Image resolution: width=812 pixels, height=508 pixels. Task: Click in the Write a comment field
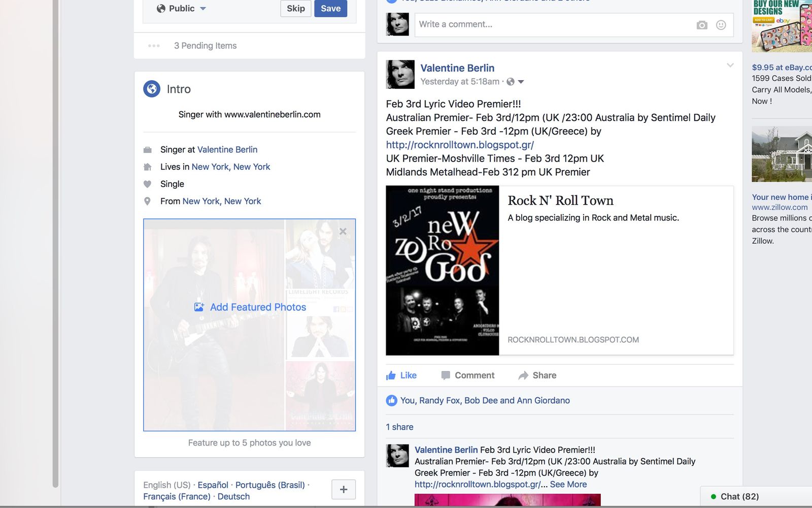point(553,24)
